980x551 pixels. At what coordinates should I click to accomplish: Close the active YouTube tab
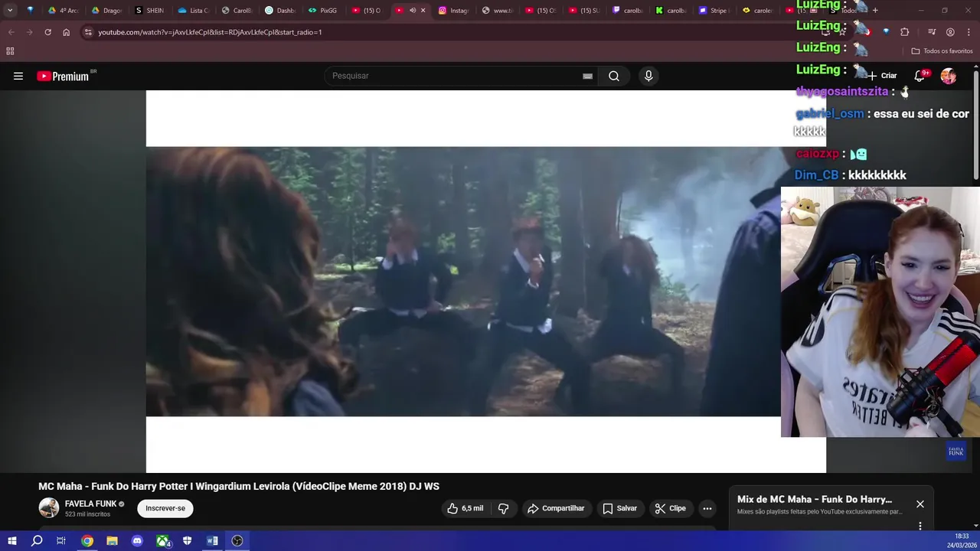click(423, 10)
